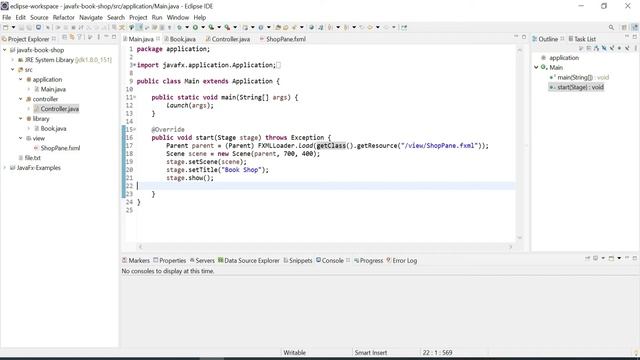Screen dimensions: 640x360
Task: Click the Project Explorer filter icon
Action: tap(80, 38)
